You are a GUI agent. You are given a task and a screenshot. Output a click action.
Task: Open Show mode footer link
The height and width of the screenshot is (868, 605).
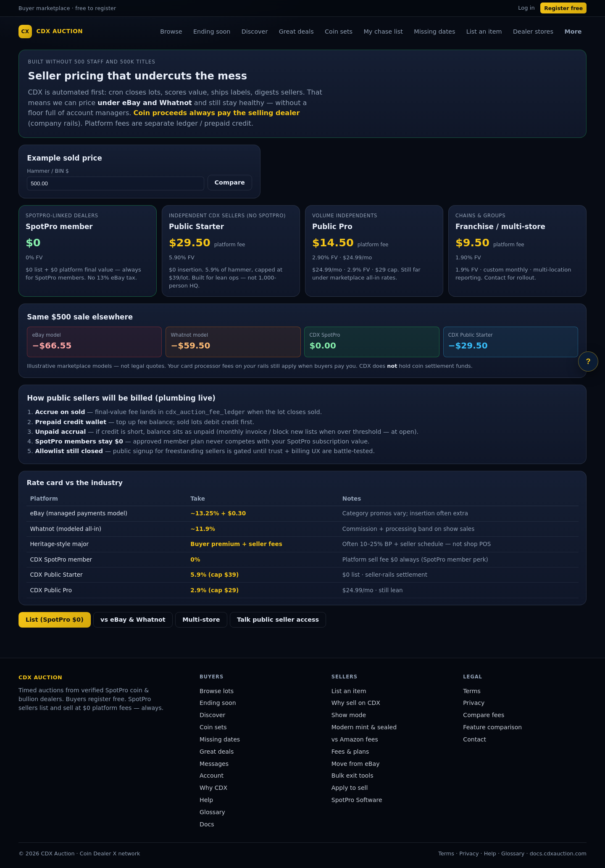click(x=348, y=715)
